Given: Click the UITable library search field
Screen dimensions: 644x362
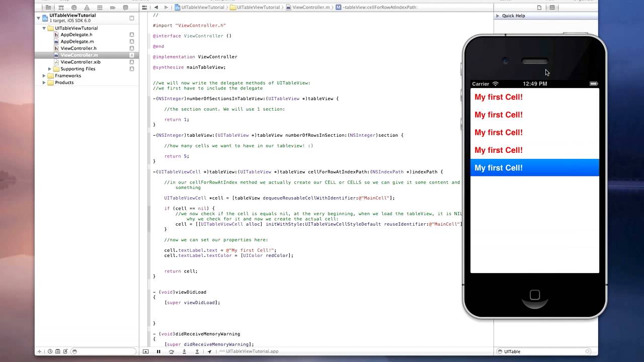Looking at the screenshot, I should [x=544, y=351].
